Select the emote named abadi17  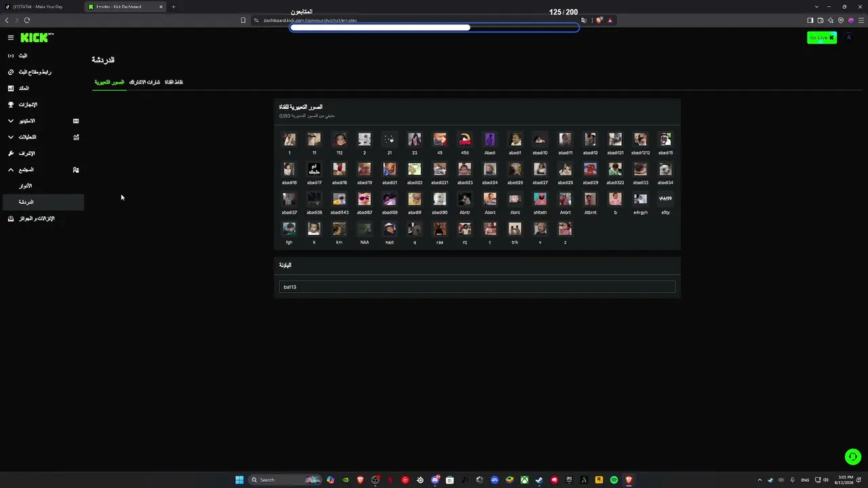click(x=314, y=169)
